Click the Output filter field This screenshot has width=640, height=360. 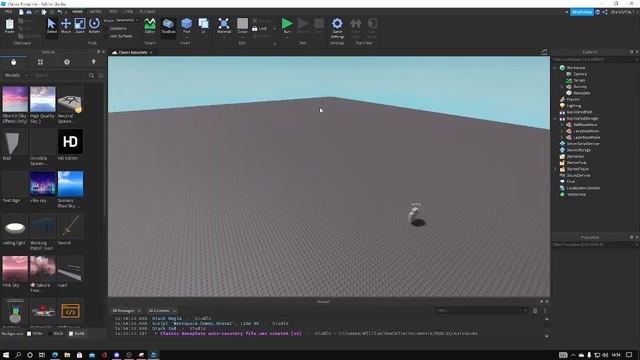tap(481, 311)
